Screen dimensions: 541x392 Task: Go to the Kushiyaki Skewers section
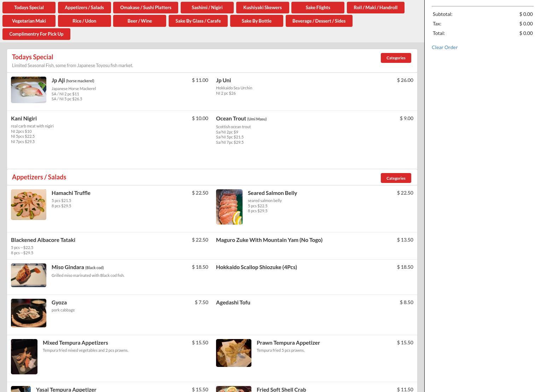click(262, 7)
